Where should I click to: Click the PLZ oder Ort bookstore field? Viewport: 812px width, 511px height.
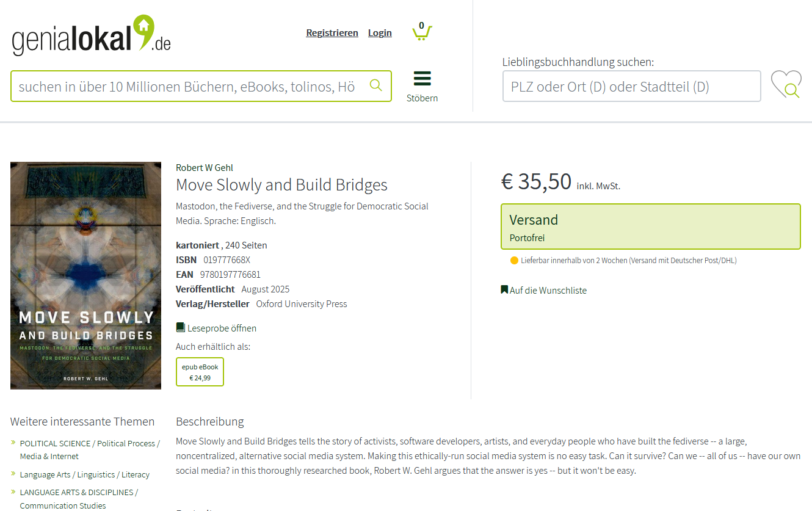(x=631, y=86)
